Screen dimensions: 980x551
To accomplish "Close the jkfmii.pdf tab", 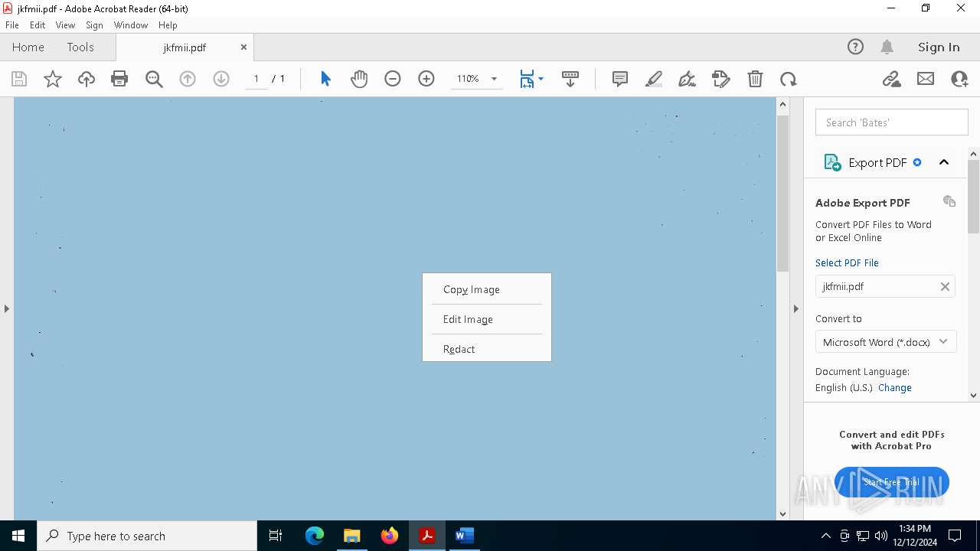I will (243, 47).
